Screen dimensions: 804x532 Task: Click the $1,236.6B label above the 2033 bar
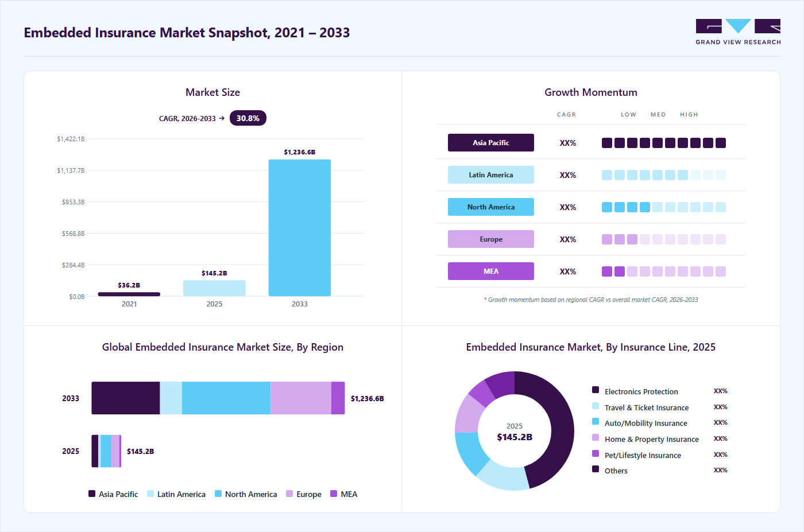[x=300, y=152]
